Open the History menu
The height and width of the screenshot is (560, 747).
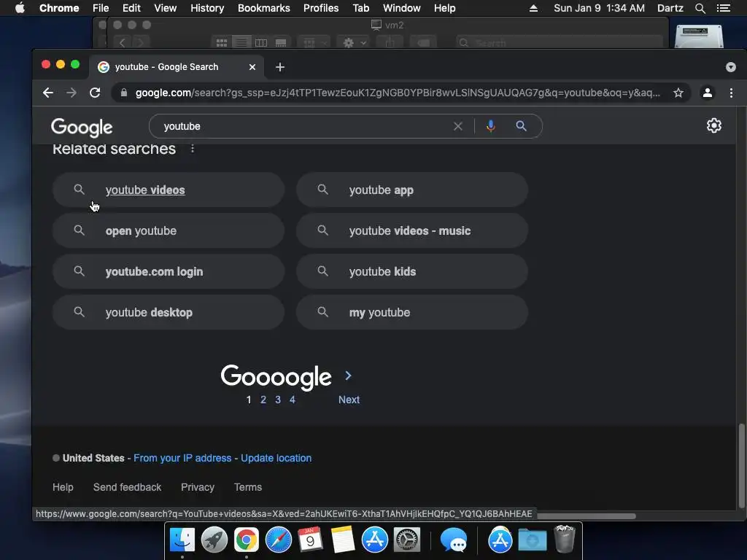tap(207, 8)
